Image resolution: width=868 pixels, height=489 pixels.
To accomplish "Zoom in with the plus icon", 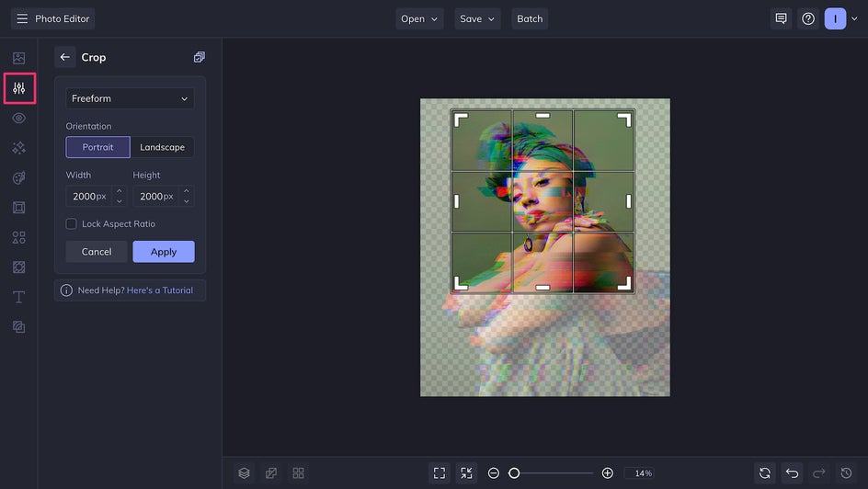I will pos(607,473).
